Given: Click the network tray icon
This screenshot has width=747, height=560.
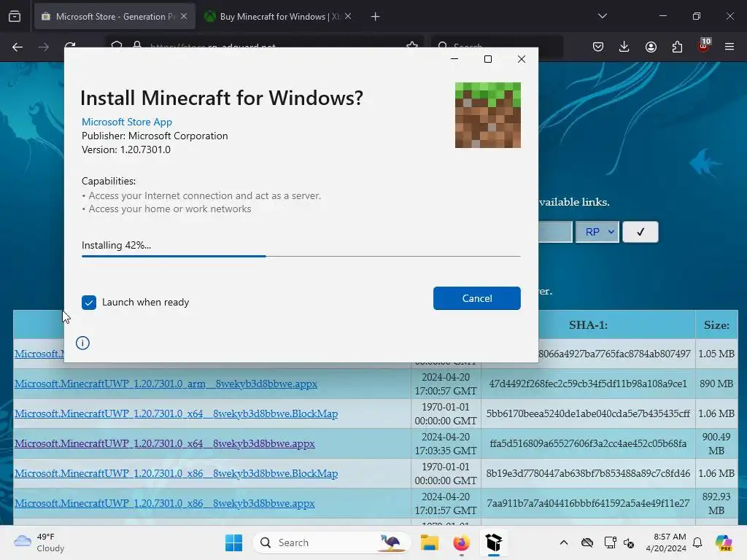Looking at the screenshot, I should tap(610, 542).
